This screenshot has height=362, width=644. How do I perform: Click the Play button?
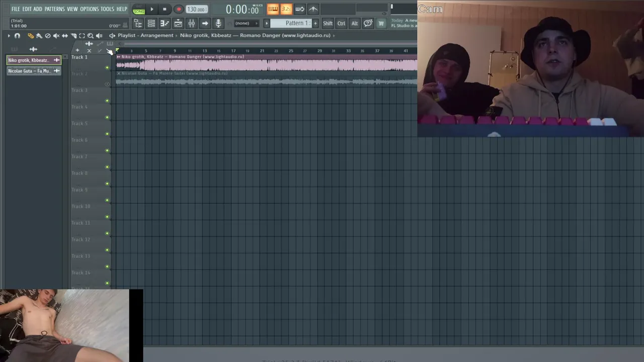click(152, 9)
